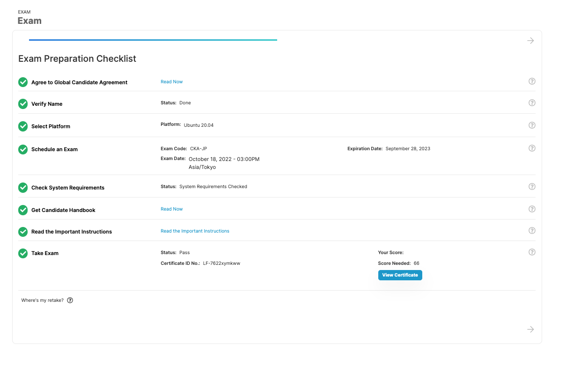Click green check for Get Candidate Handbook
This screenshot has height=380, width=588.
pos(23,210)
